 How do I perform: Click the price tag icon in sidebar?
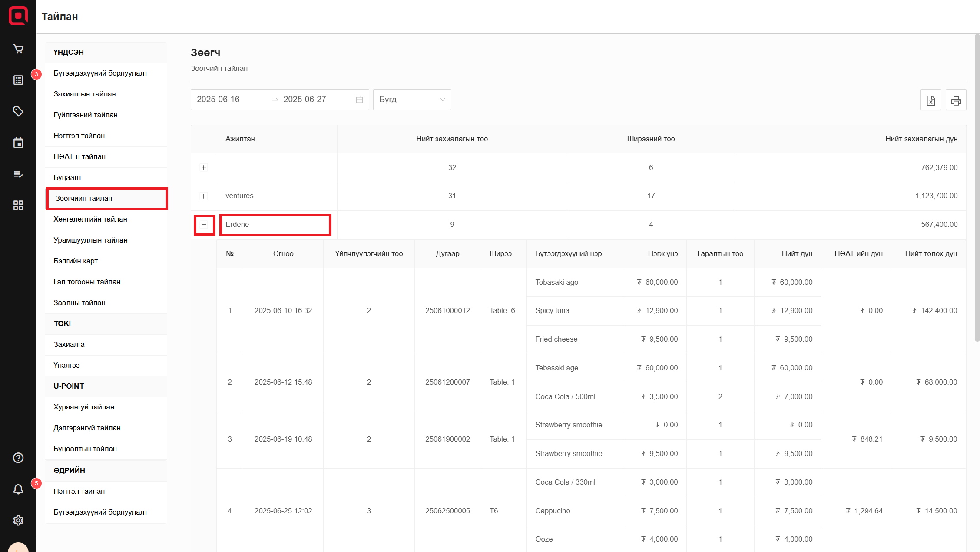coord(18,111)
